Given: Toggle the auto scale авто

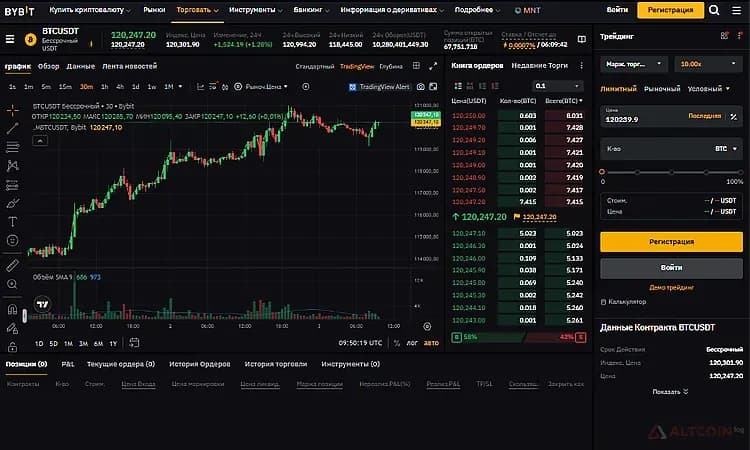Looking at the screenshot, I should pyautogui.click(x=431, y=343).
